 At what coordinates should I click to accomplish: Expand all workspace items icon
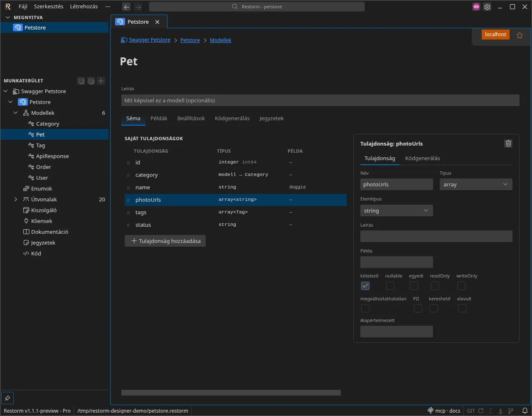click(91, 81)
